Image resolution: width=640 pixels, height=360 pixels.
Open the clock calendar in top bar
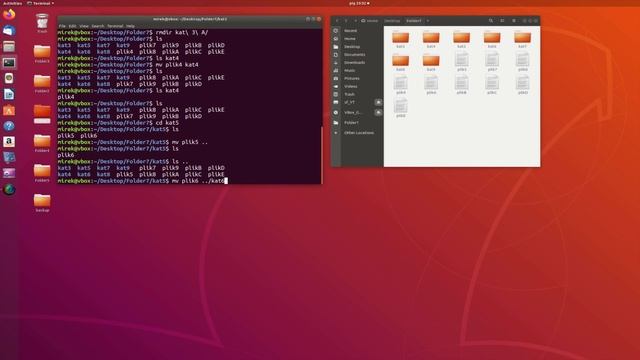click(x=359, y=3)
